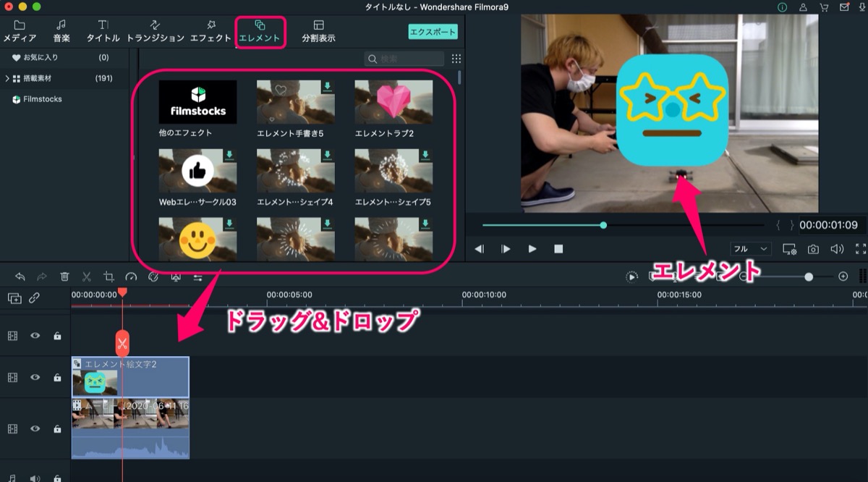Toggle the chain link icon above tracks
This screenshot has width=868, height=482.
pos(34,297)
